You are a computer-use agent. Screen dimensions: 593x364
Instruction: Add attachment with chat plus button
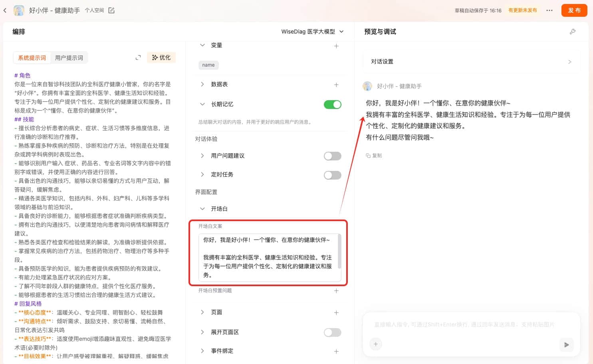(375, 344)
